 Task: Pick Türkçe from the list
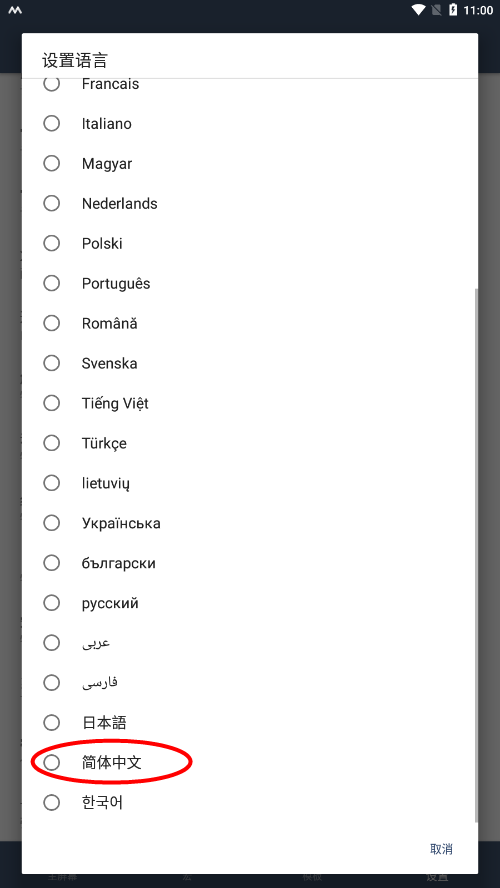coord(250,443)
